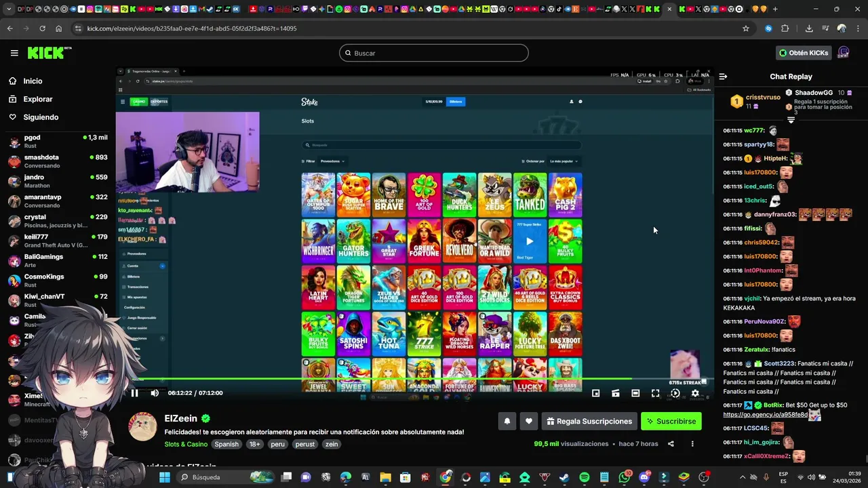Image resolution: width=868 pixels, height=488 pixels.
Task: Open Spotify from the taskbar
Action: click(x=585, y=477)
